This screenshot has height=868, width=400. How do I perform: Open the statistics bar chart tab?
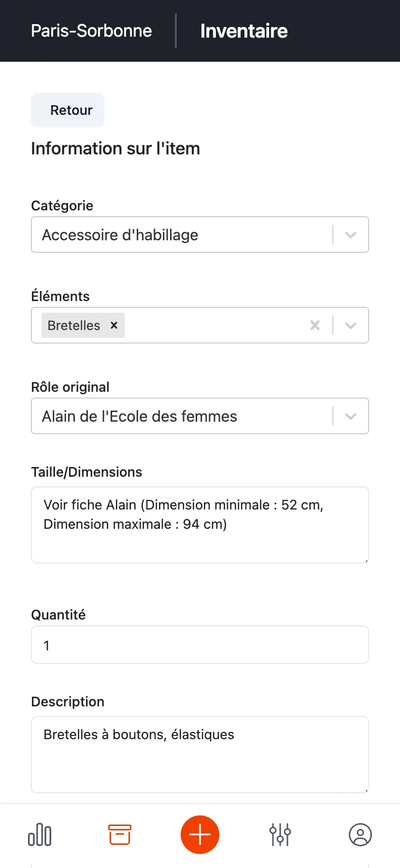coord(40,835)
